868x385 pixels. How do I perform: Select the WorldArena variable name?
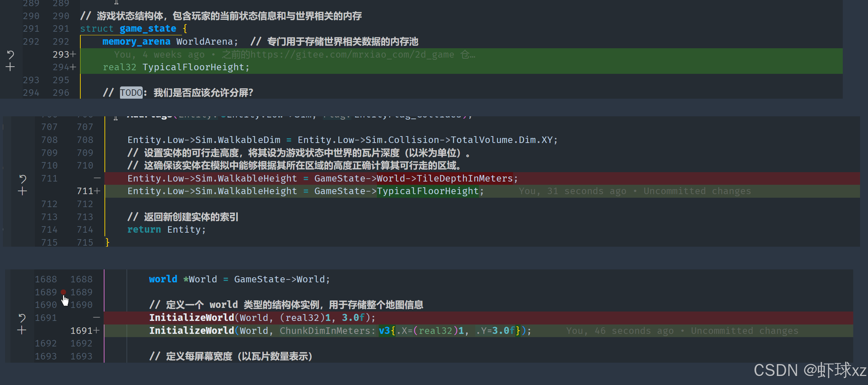pyautogui.click(x=205, y=41)
